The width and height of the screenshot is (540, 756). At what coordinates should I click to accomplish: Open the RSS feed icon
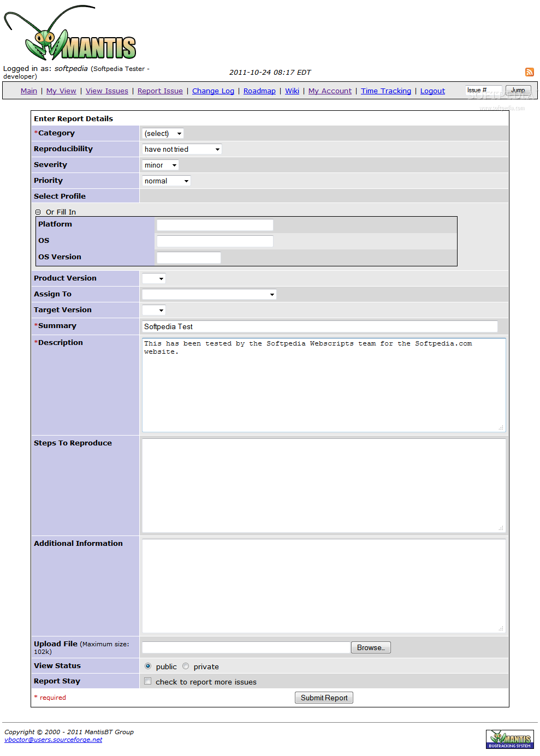tap(530, 72)
